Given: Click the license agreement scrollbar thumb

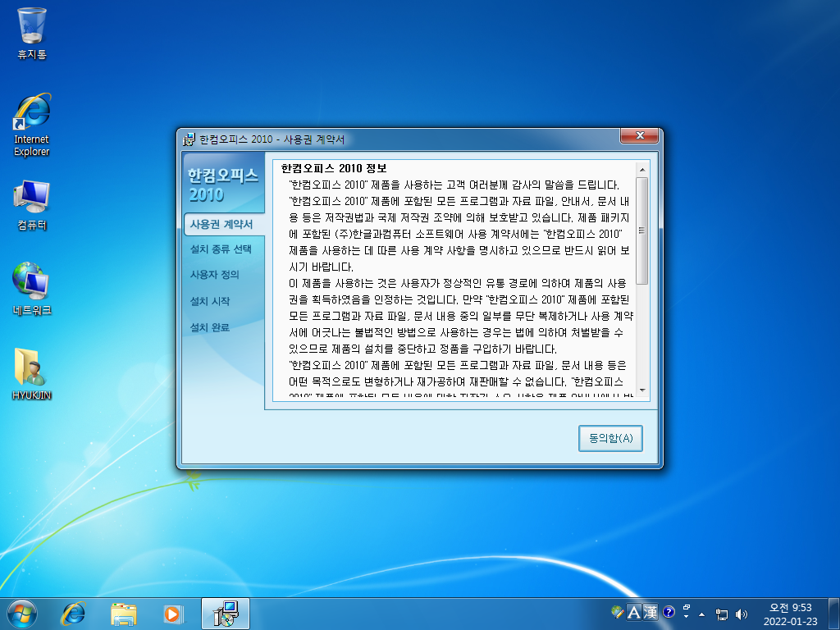Looking at the screenshot, I should click(x=641, y=231).
